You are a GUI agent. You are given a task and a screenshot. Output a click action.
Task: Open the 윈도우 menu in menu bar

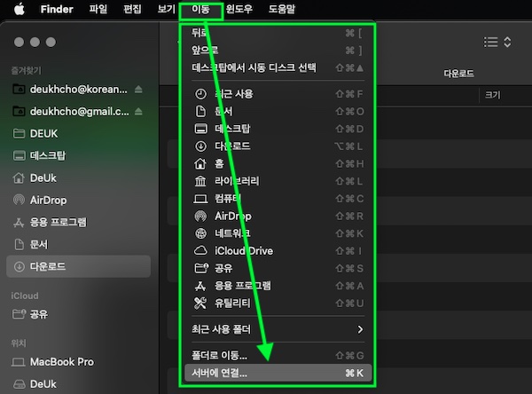[237, 10]
